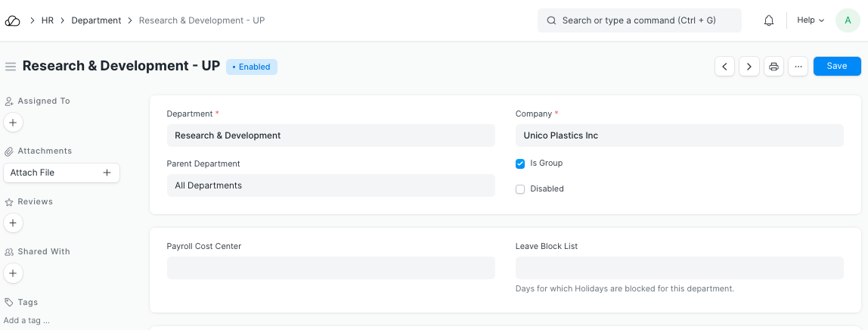Share document using plus under Shared With

(x=14, y=273)
